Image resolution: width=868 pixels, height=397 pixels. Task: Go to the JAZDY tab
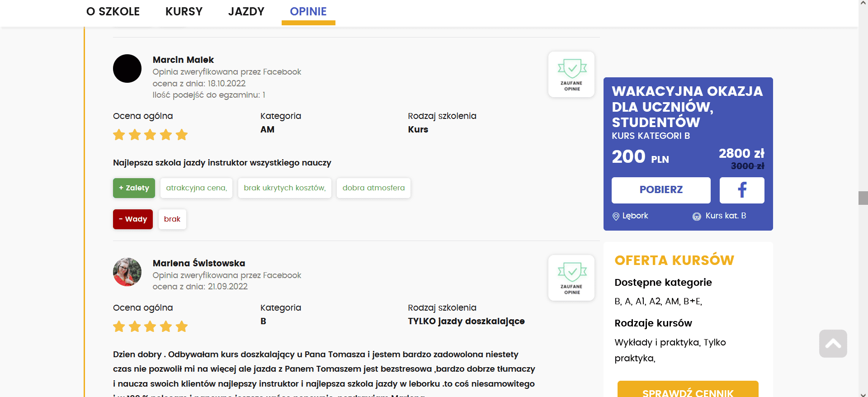246,12
